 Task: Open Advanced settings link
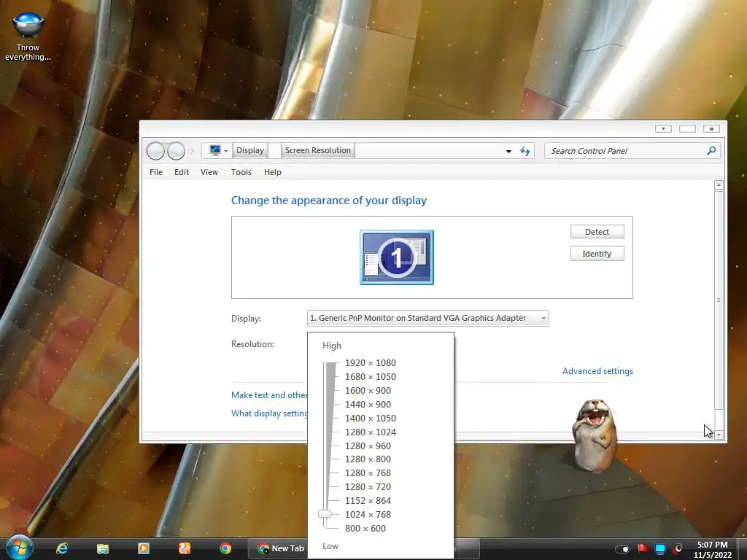597,371
